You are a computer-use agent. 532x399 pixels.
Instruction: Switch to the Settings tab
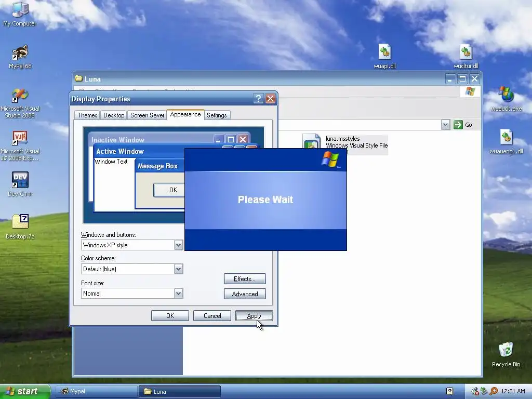tap(217, 115)
